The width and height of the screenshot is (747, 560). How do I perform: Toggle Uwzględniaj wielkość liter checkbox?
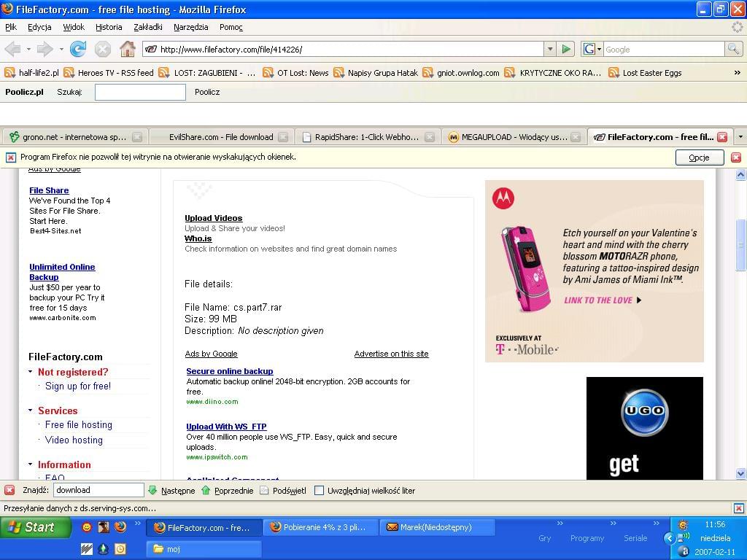320,491
